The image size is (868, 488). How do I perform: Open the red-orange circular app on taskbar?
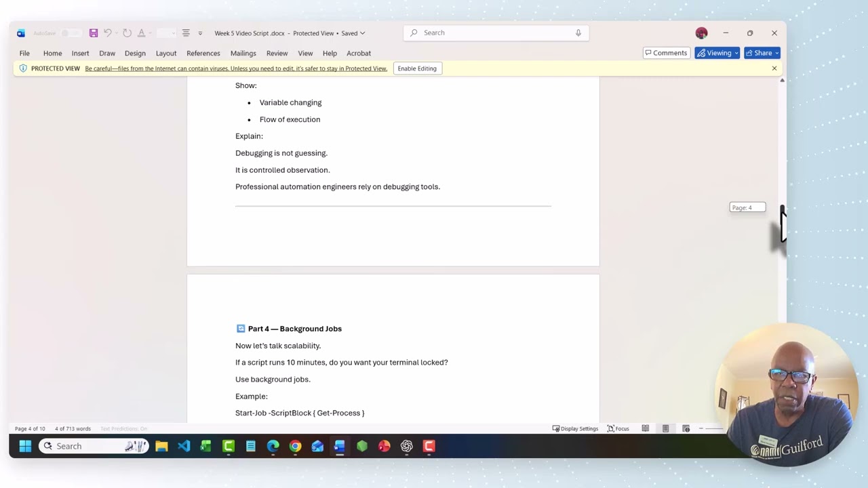pyautogui.click(x=384, y=446)
